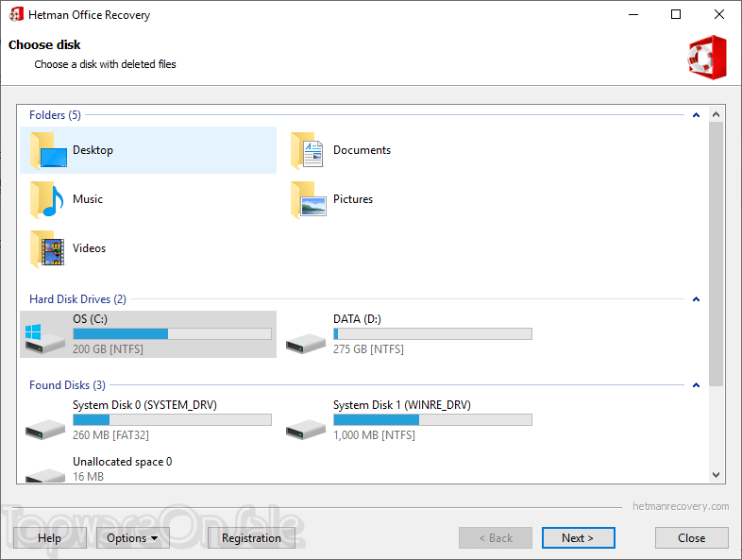This screenshot has width=742, height=560.
Task: Click the 16 MB size text
Action: click(88, 477)
